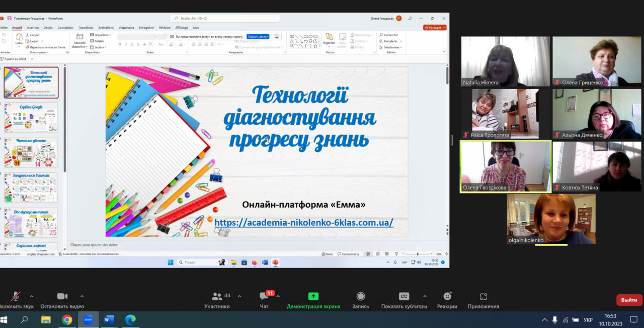Toggle underline formatting in Police group
This screenshot has width=644, height=328.
coord(133,44)
